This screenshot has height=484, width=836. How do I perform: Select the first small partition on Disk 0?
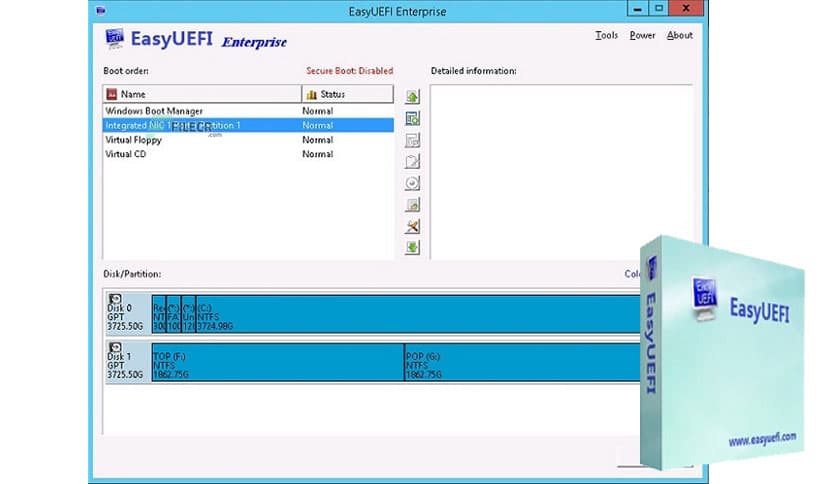(159, 314)
